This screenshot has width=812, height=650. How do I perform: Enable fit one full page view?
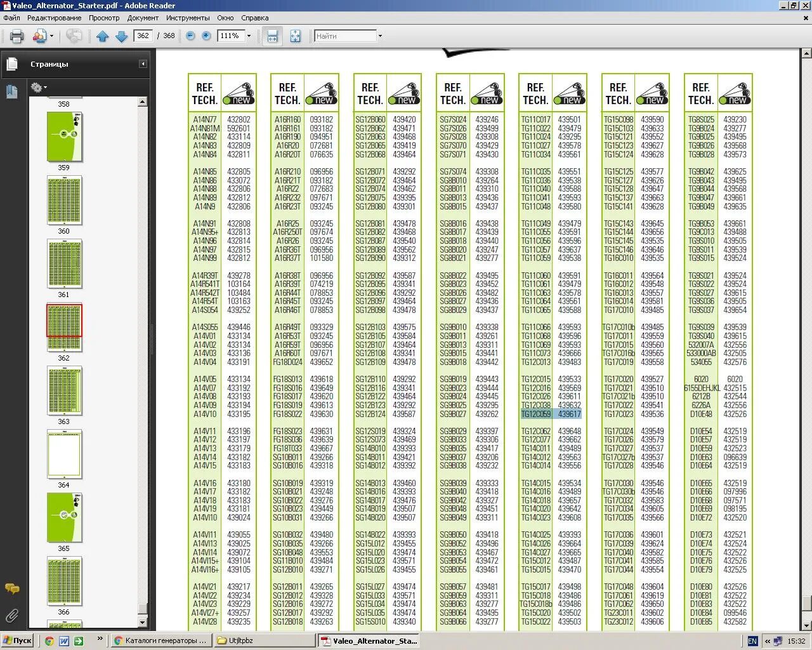tap(295, 36)
